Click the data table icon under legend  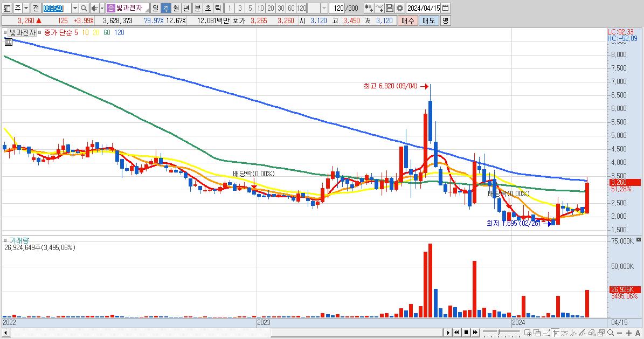click(8, 41)
